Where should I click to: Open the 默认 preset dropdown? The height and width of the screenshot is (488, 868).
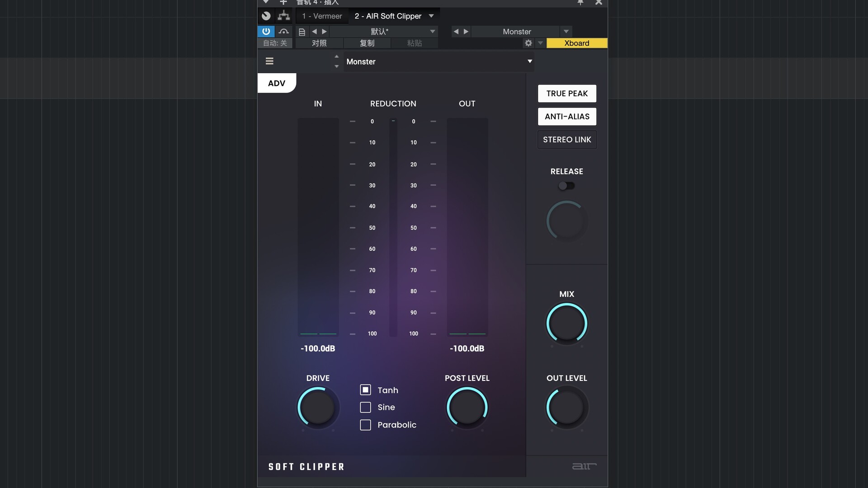(432, 32)
